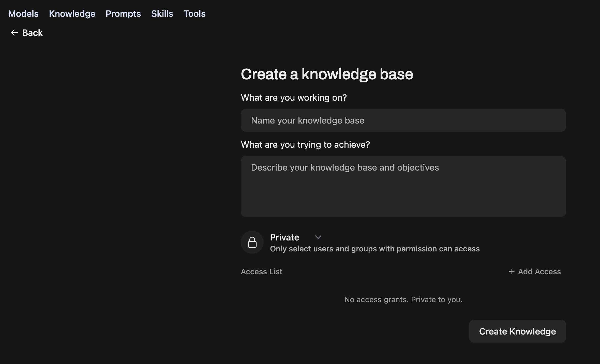Click the knowledge base name field
This screenshot has width=600, height=364.
click(403, 120)
